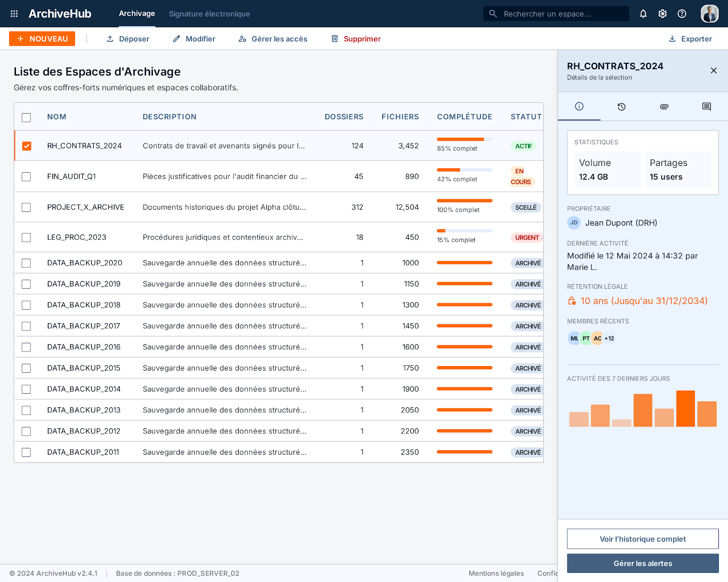Click the AC member avatar
The height and width of the screenshot is (582, 728).
click(597, 338)
